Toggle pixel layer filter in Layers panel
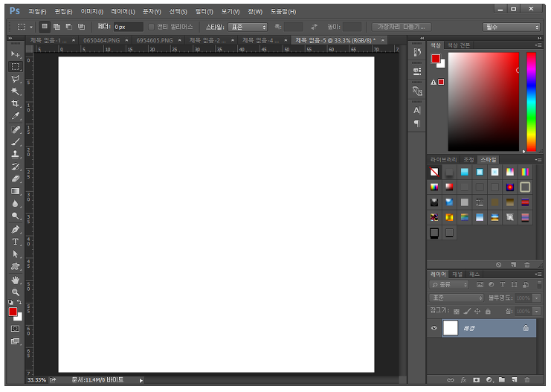The width and height of the screenshot is (551, 392). point(480,285)
